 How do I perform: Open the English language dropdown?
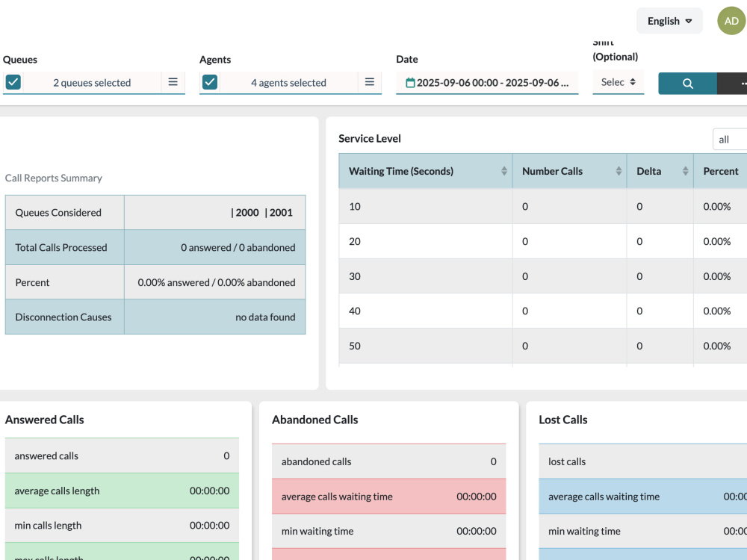pos(669,21)
